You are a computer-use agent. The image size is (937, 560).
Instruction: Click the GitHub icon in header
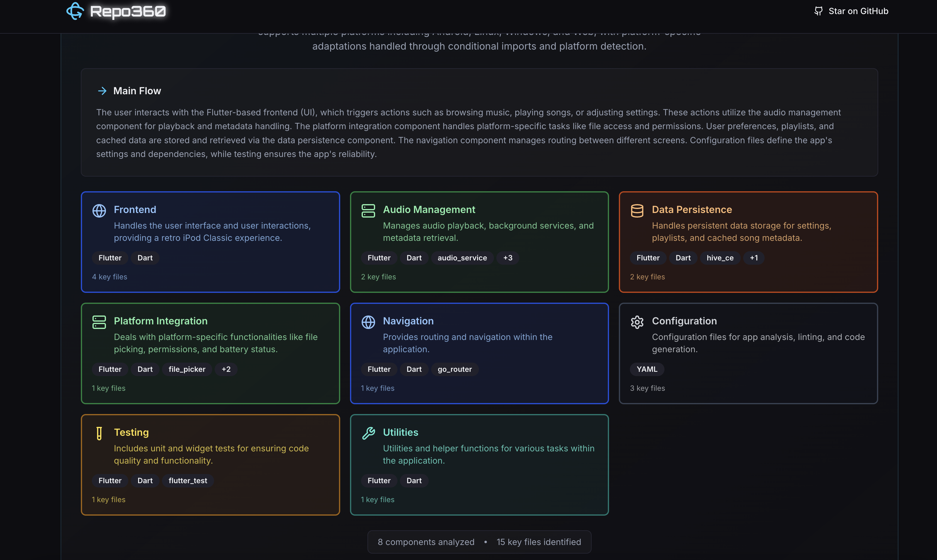[x=818, y=11]
